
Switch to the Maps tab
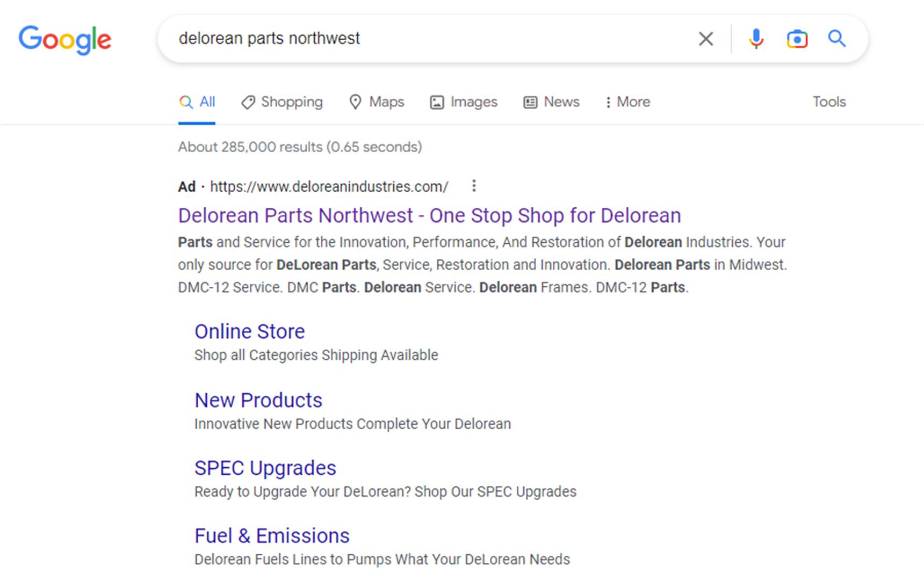[377, 102]
